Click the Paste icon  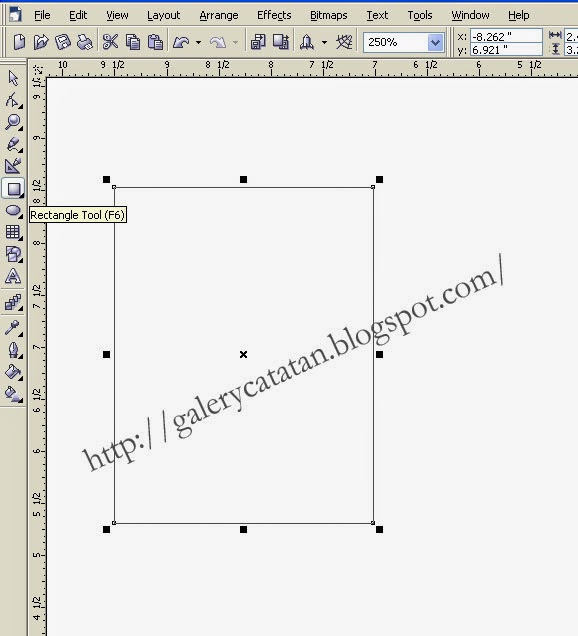click(155, 42)
